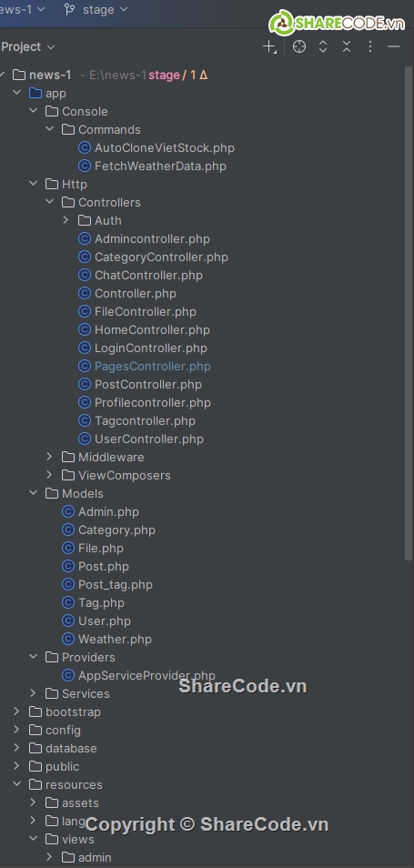
Task: Click the New File plus icon
Action: coord(269,47)
